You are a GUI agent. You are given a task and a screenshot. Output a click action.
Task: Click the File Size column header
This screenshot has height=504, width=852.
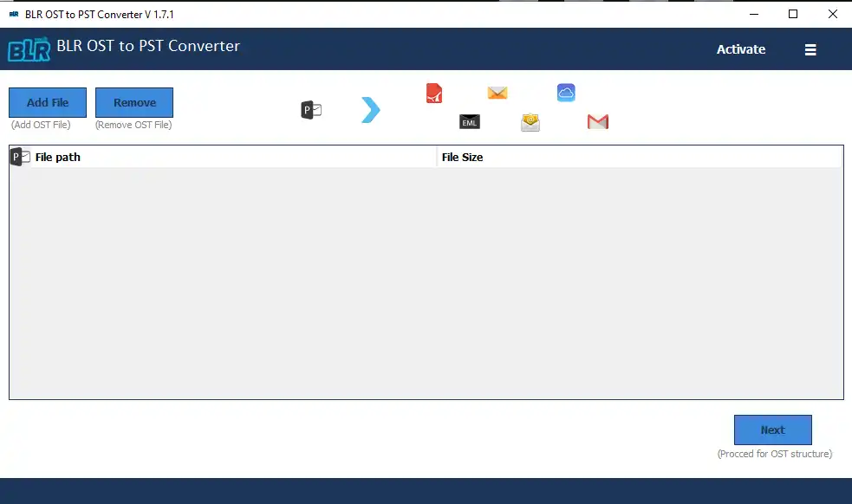pos(461,157)
